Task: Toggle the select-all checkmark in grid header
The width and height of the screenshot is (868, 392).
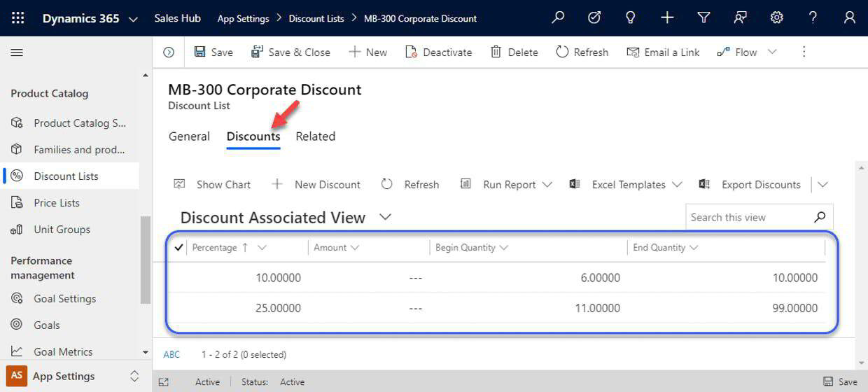Action: click(178, 247)
